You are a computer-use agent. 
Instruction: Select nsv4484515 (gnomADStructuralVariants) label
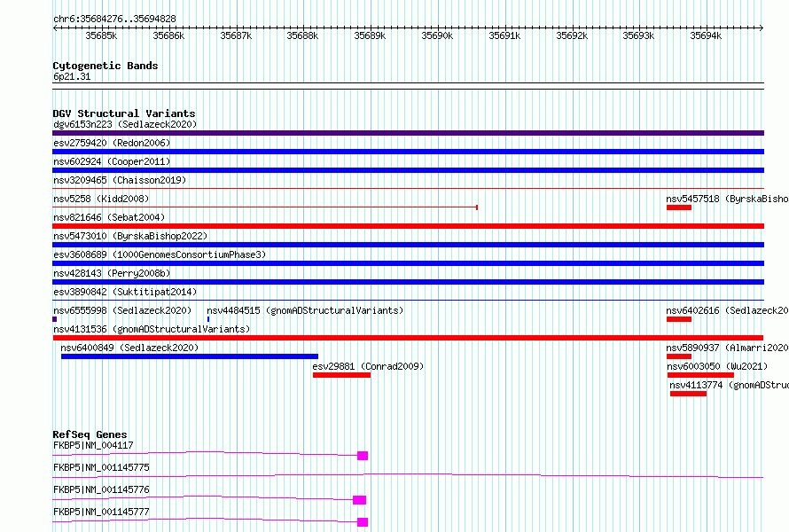click(306, 310)
